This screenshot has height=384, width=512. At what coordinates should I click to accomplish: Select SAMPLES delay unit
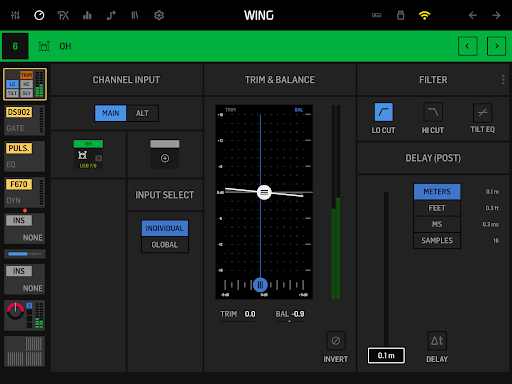437,241
